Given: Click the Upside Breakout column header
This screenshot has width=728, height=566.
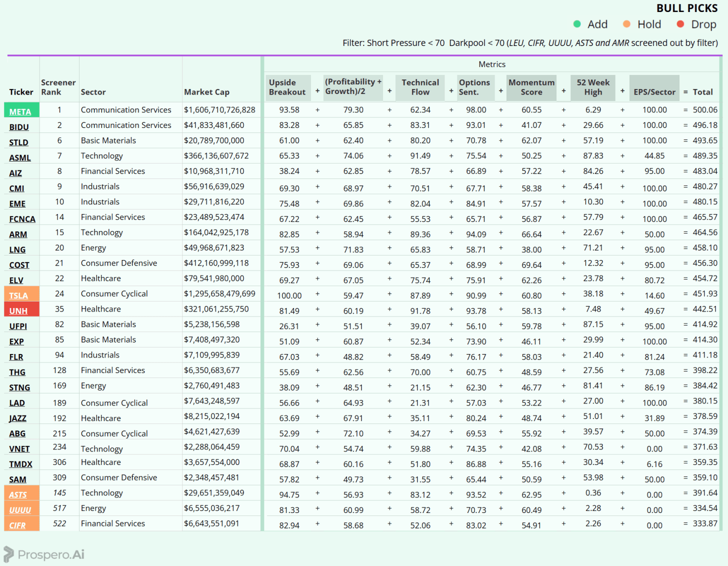Looking at the screenshot, I should pos(287,87).
